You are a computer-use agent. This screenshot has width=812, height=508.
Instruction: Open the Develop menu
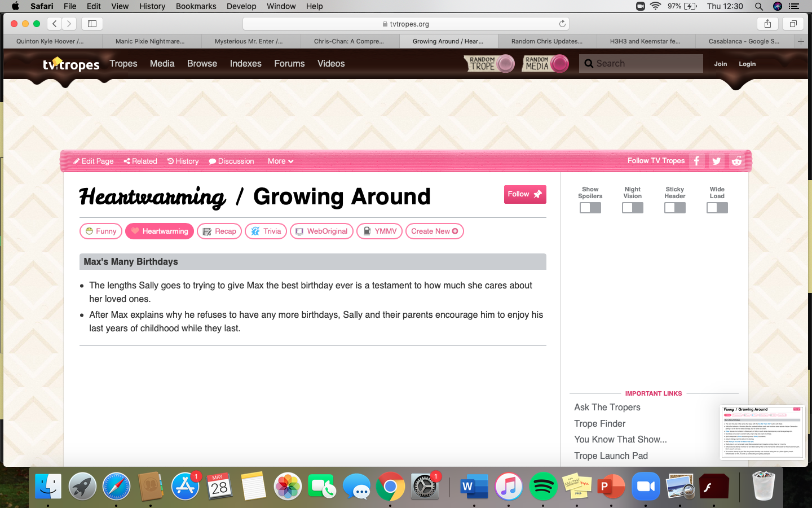241,6
